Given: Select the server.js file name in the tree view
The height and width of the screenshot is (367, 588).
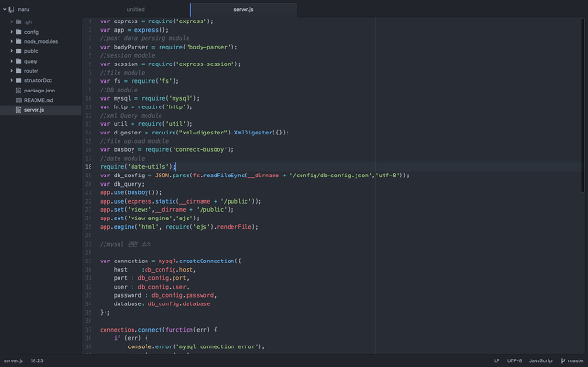Looking at the screenshot, I should point(34,110).
